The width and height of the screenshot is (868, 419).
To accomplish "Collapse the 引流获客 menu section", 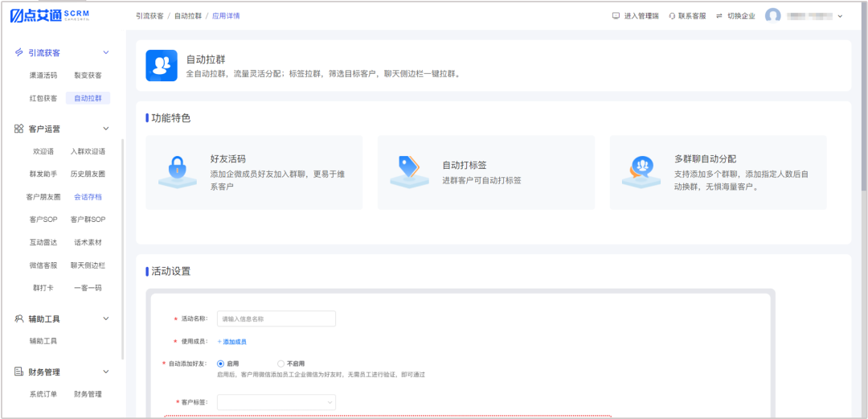I will pos(106,52).
